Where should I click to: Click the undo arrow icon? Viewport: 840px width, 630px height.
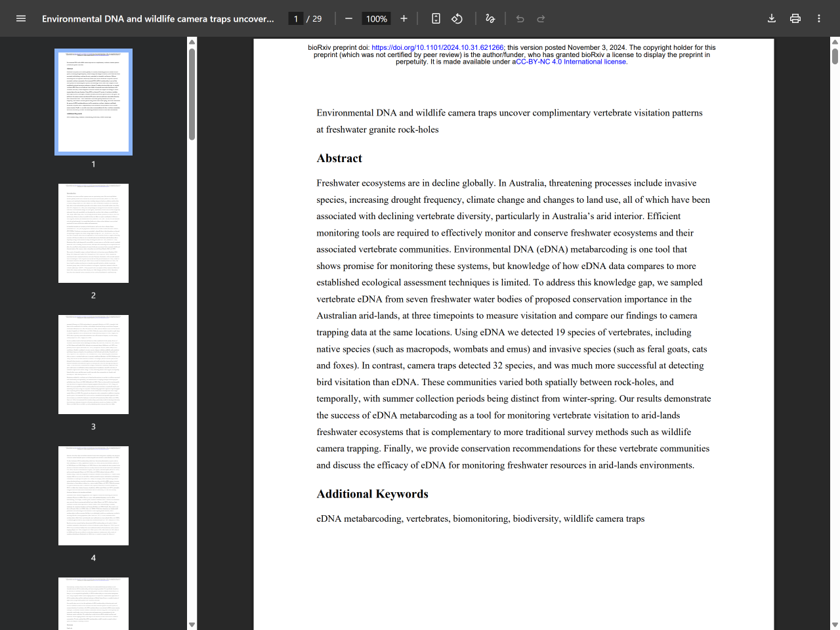[x=520, y=18]
